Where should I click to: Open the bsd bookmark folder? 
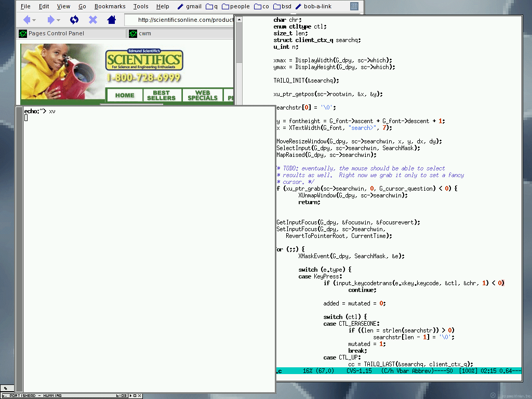[x=282, y=7]
